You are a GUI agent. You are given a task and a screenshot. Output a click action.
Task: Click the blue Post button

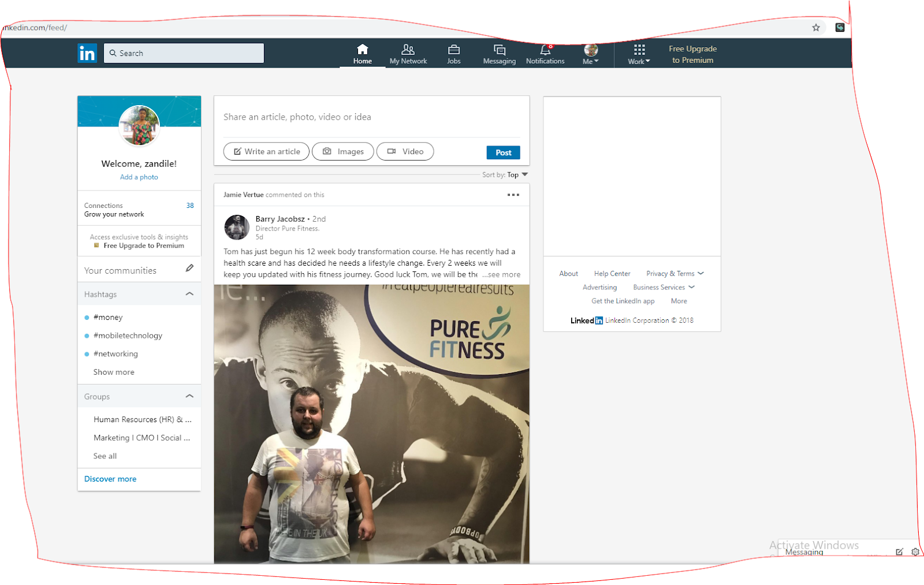pyautogui.click(x=504, y=152)
